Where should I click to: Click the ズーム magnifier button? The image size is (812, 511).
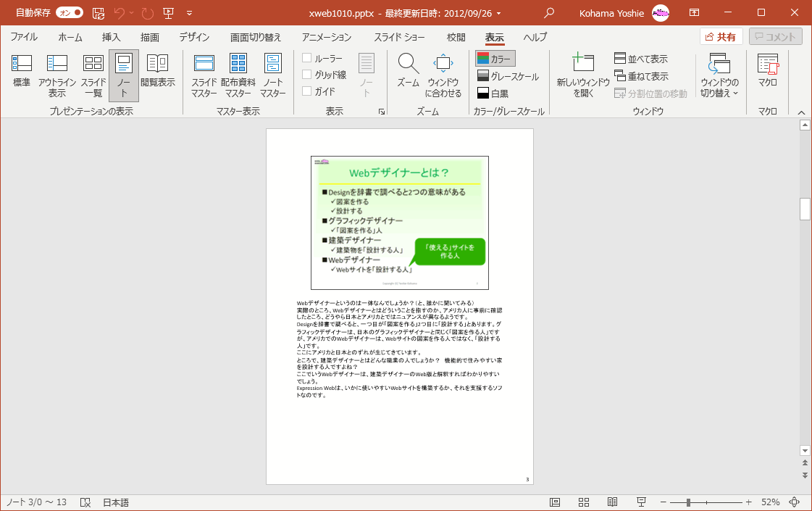[408, 72]
